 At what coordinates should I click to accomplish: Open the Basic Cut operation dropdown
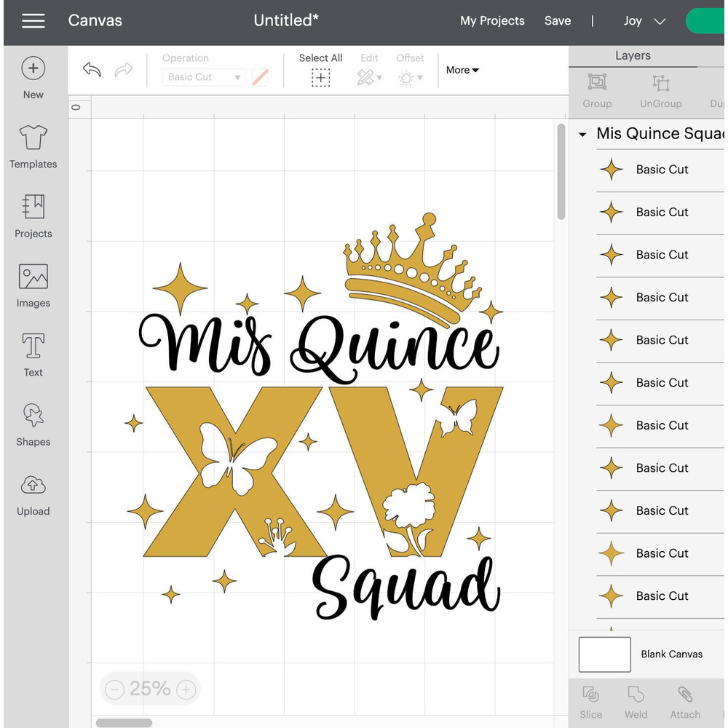coord(204,76)
